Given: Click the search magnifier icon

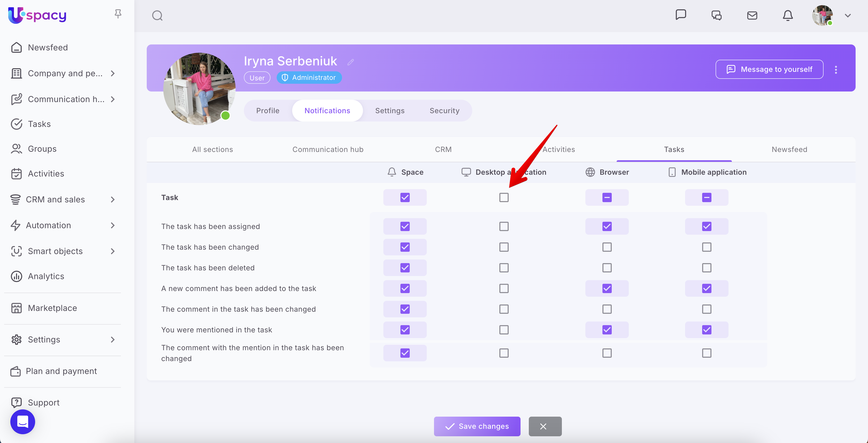Looking at the screenshot, I should 157,16.
